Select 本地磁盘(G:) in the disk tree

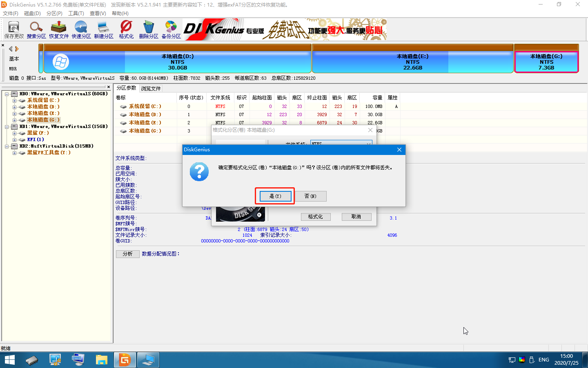[43, 120]
